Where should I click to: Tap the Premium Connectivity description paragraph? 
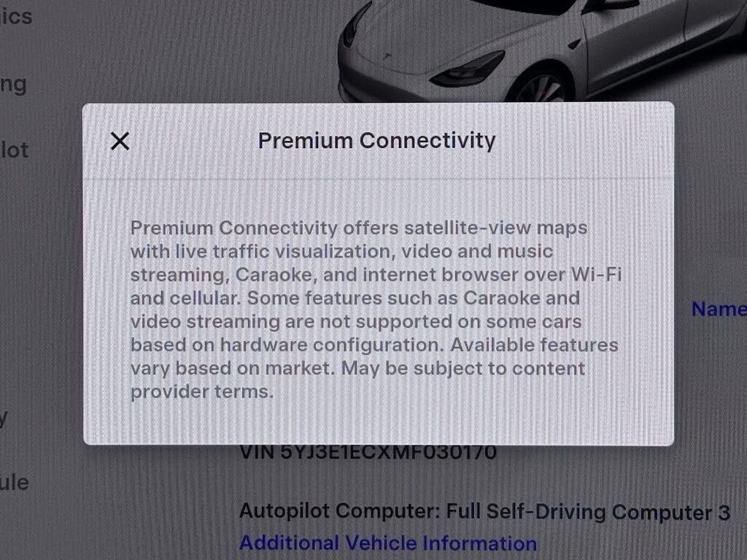[376, 309]
